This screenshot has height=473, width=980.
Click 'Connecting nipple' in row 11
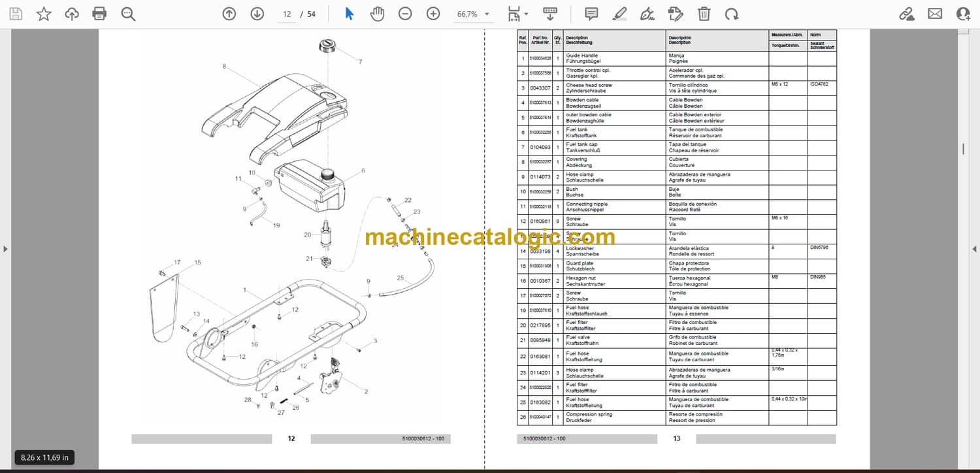point(587,204)
